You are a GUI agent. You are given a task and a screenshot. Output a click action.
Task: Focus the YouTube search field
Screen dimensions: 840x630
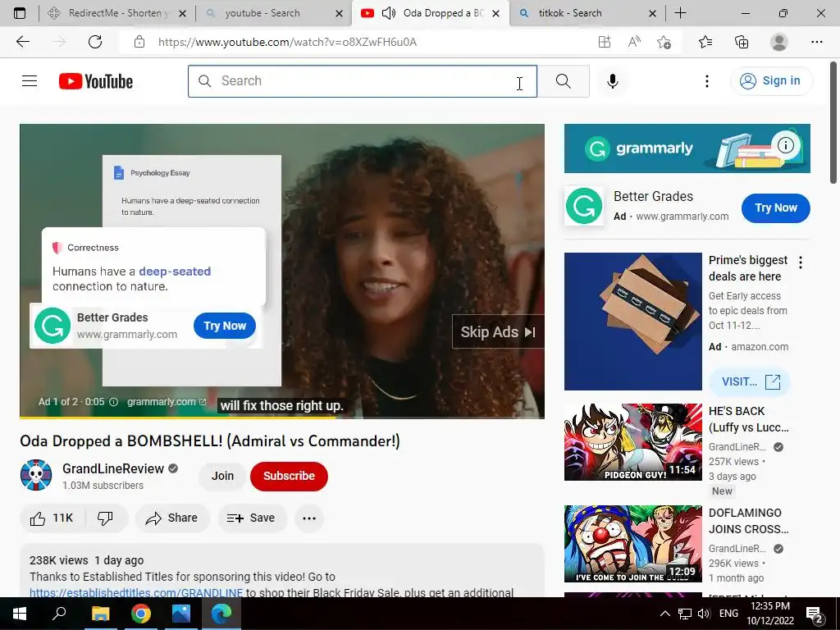(362, 81)
